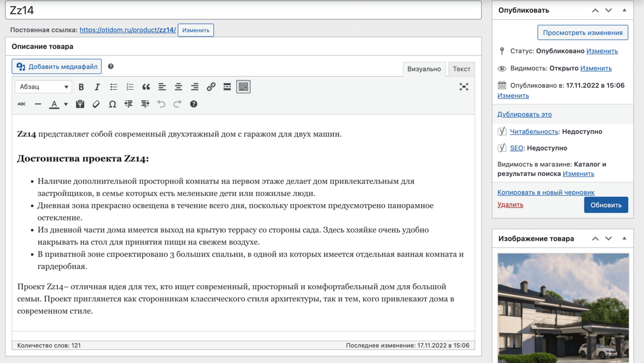This screenshot has height=363, width=644.
Task: Click the Обновить button
Action: pos(606,205)
